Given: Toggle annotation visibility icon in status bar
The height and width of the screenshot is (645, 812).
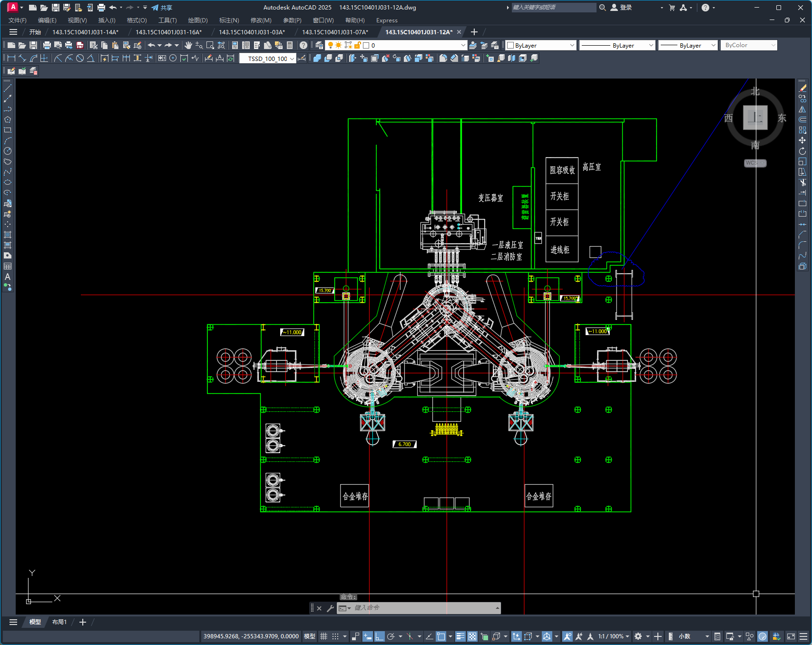Looking at the screenshot, I should pos(567,636).
